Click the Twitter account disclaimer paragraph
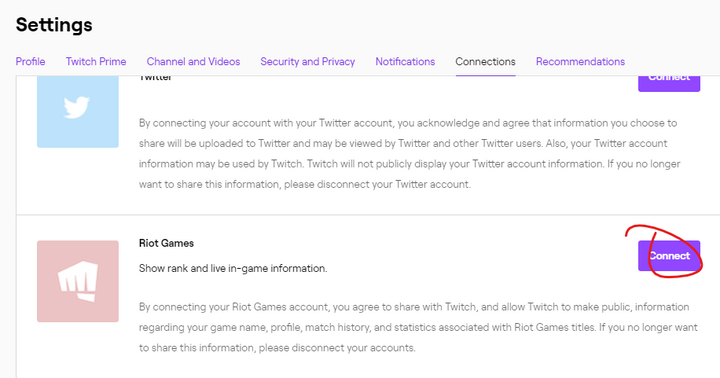The height and width of the screenshot is (378, 720). 410,154
